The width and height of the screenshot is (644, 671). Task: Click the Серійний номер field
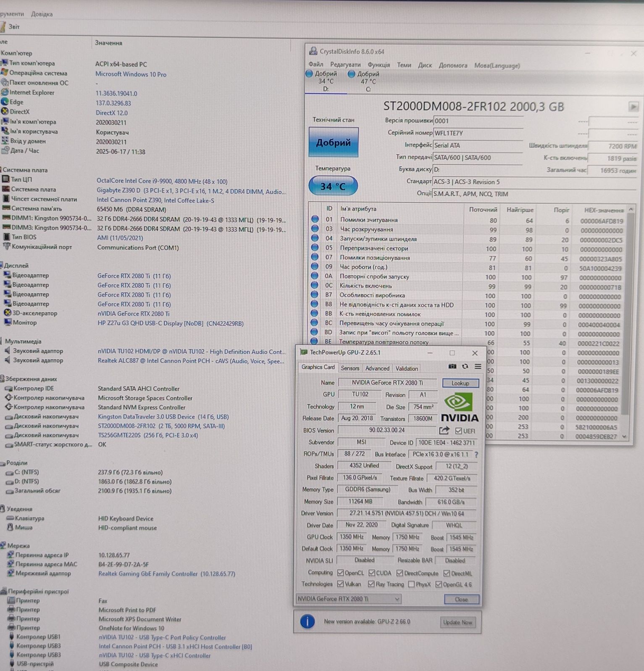pos(478,133)
